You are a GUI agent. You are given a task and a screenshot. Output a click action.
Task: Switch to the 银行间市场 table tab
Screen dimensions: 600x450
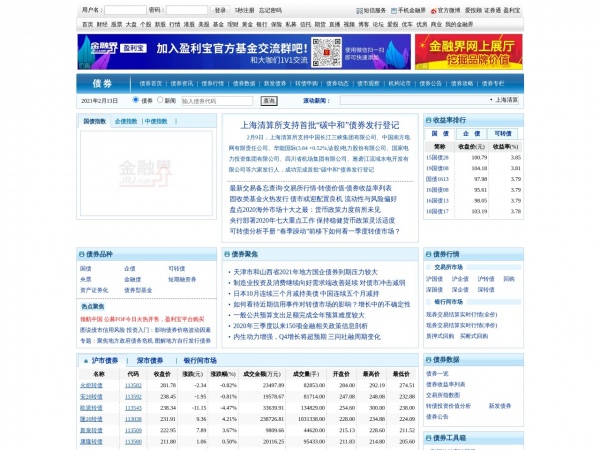(x=200, y=360)
